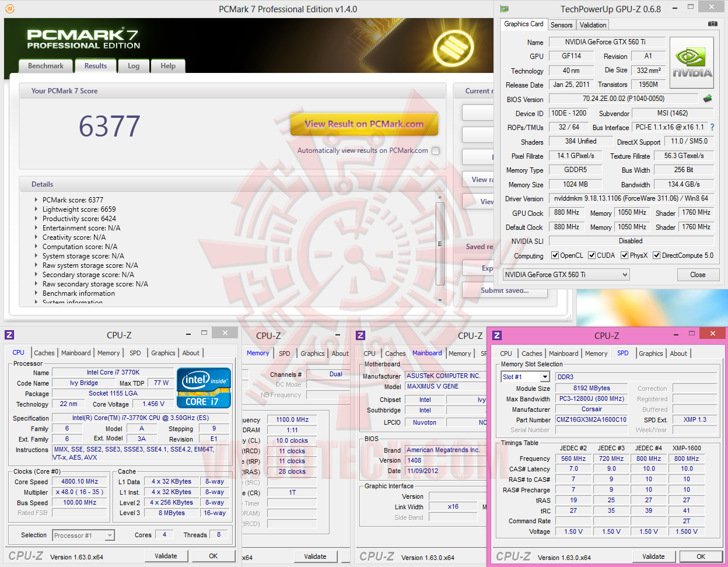The height and width of the screenshot is (567, 728).
Task: Maximize the pink SPD CPU-Z window
Action: 692,334
